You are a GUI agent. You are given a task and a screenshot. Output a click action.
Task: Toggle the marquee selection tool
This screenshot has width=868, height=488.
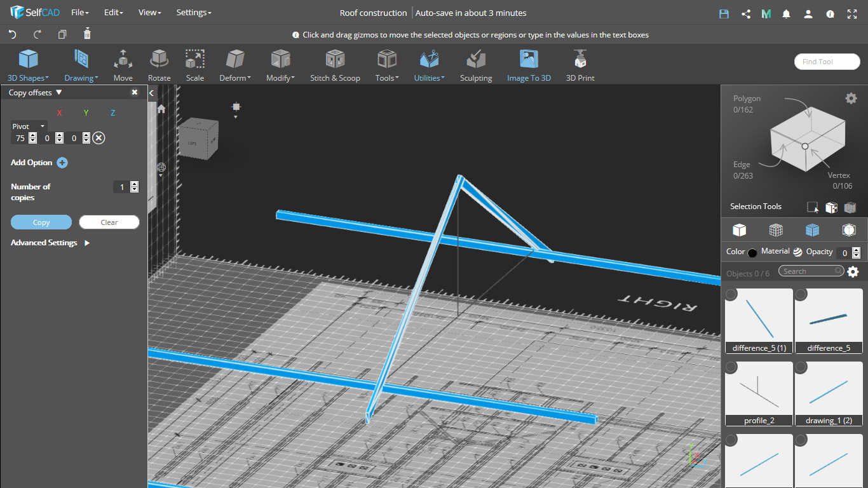[812, 207]
